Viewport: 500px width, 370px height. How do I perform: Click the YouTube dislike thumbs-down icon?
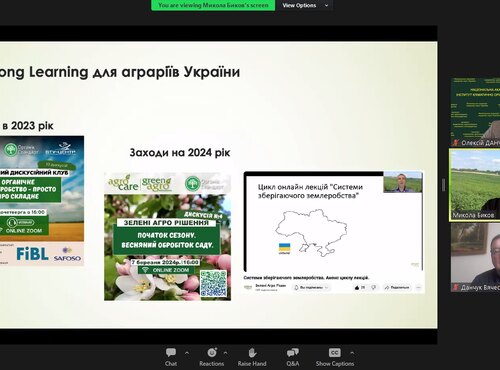[x=374, y=287]
